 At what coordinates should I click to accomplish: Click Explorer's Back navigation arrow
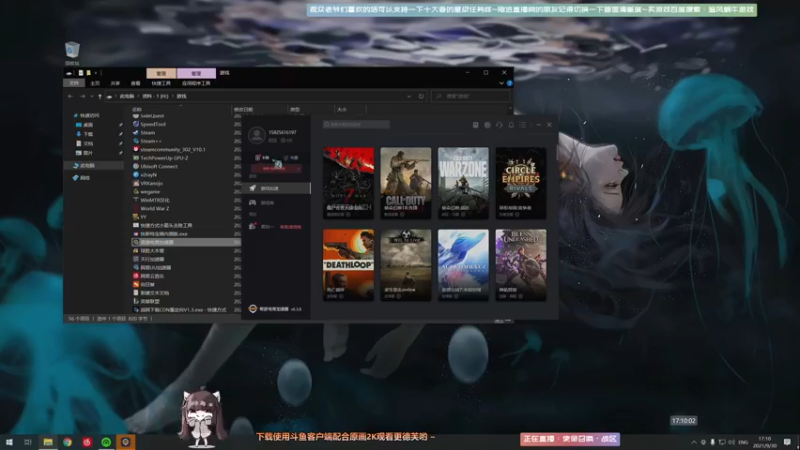70,96
